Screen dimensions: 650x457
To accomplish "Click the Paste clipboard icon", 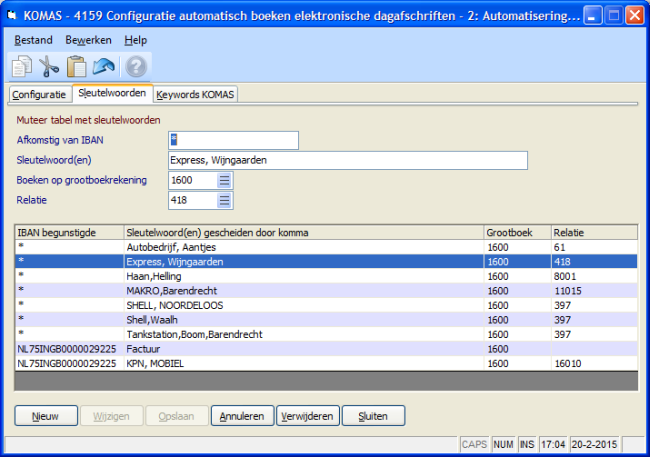I will 76,66.
